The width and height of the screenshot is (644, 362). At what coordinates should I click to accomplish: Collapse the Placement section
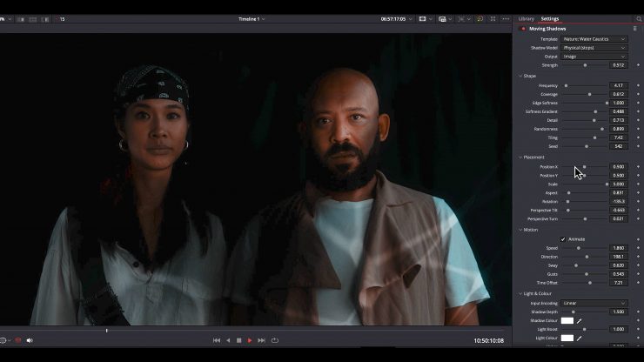point(520,157)
